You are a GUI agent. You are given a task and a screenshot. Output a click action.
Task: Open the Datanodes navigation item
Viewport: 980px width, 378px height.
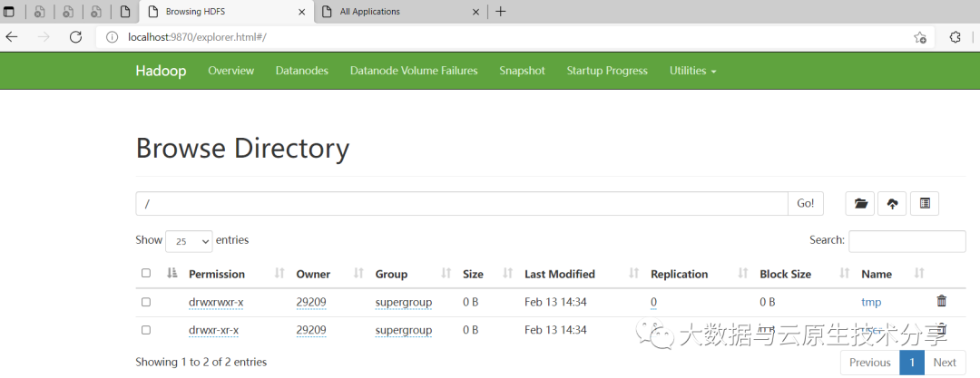click(x=301, y=71)
